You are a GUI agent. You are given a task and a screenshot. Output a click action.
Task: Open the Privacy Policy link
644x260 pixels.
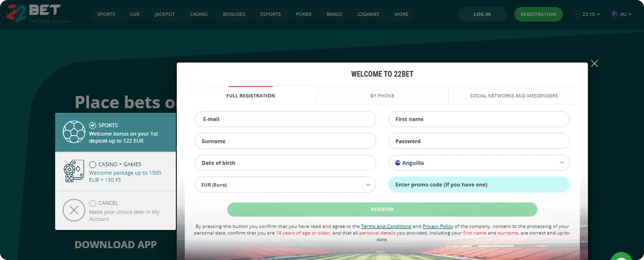pyautogui.click(x=438, y=226)
